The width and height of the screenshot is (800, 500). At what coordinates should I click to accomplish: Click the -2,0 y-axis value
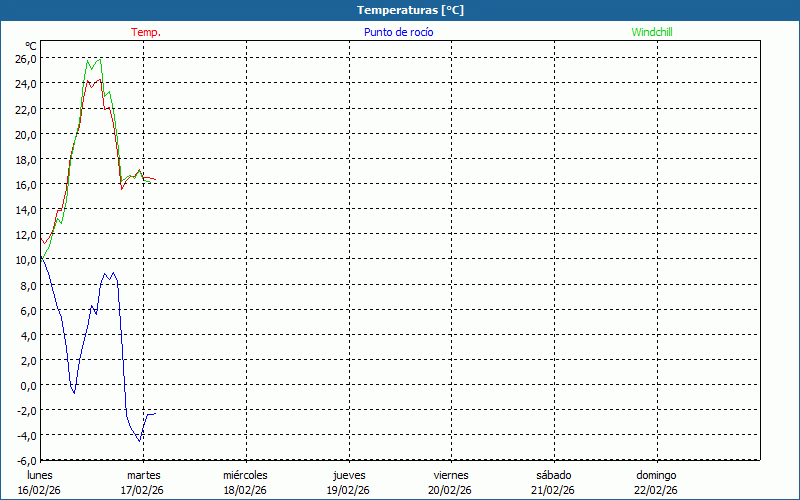[x=27, y=411]
